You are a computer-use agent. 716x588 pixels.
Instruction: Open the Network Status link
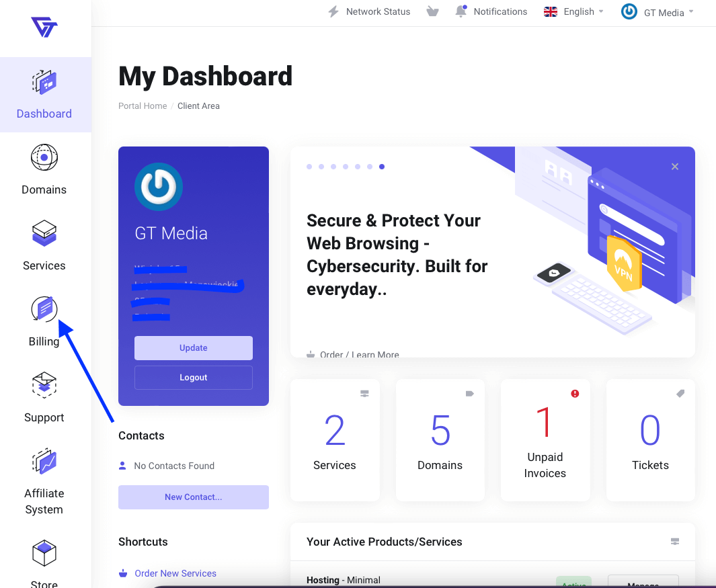point(378,12)
